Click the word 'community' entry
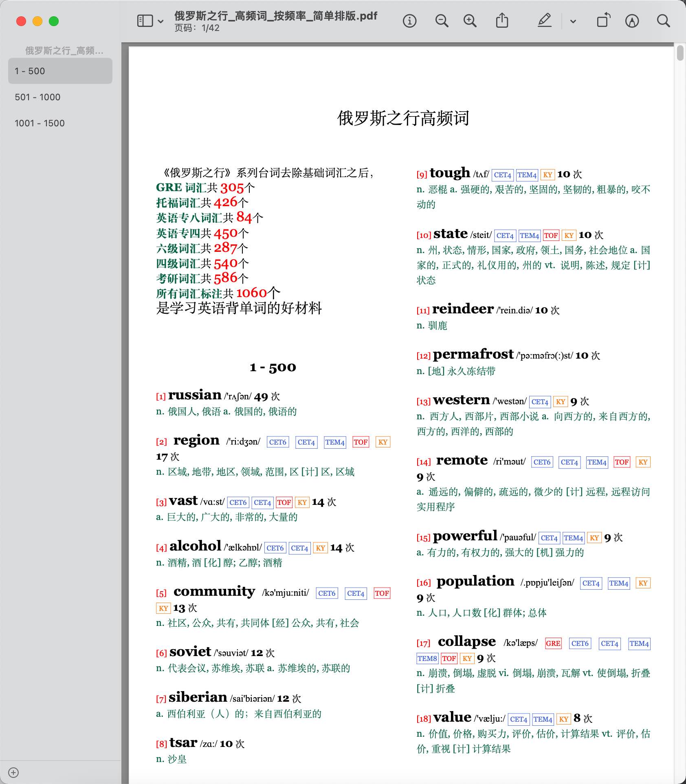This screenshot has width=686, height=784. pos(214,591)
